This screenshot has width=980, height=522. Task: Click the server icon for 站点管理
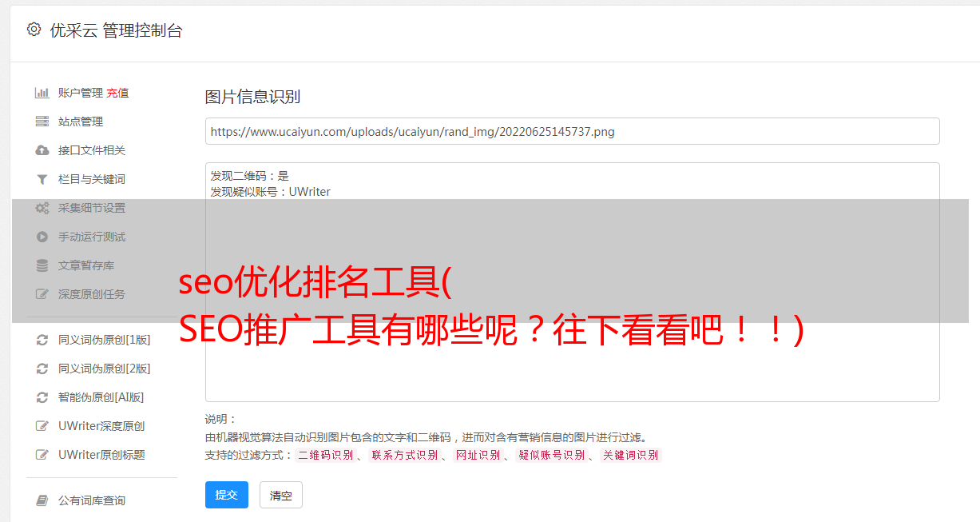click(42, 122)
